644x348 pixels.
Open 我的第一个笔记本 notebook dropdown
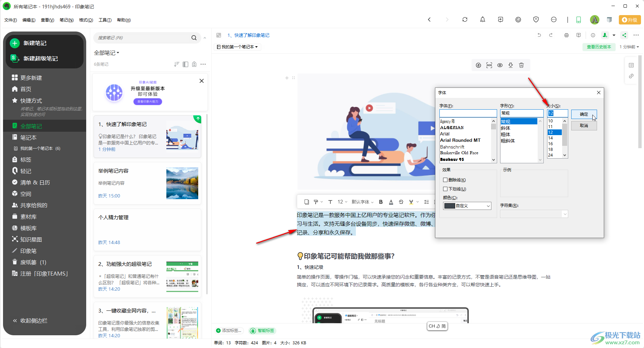[237, 47]
